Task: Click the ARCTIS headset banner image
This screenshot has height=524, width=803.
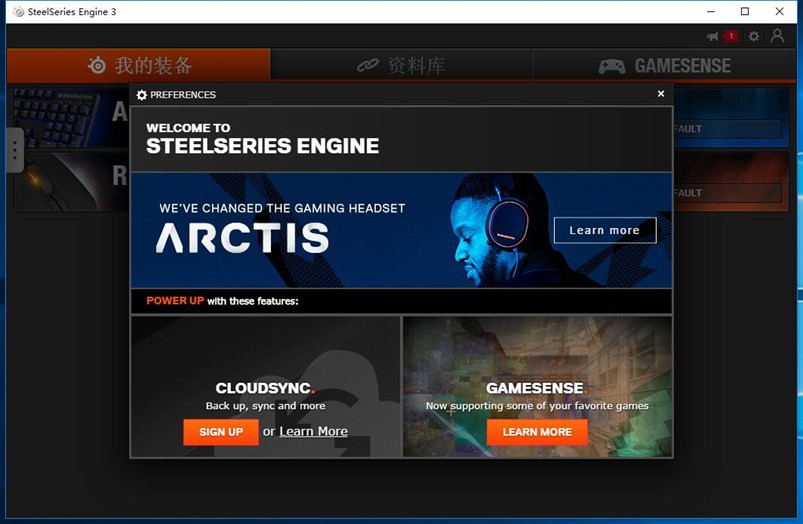Action: click(401, 230)
